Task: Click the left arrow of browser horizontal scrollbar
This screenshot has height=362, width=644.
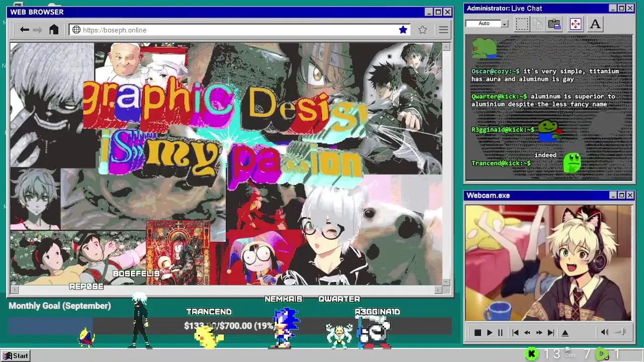Action: point(14,290)
